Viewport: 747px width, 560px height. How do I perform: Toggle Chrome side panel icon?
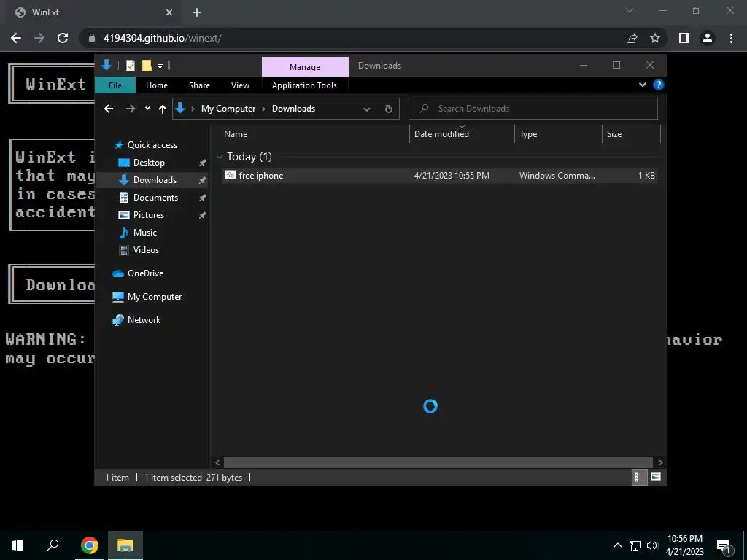(684, 38)
